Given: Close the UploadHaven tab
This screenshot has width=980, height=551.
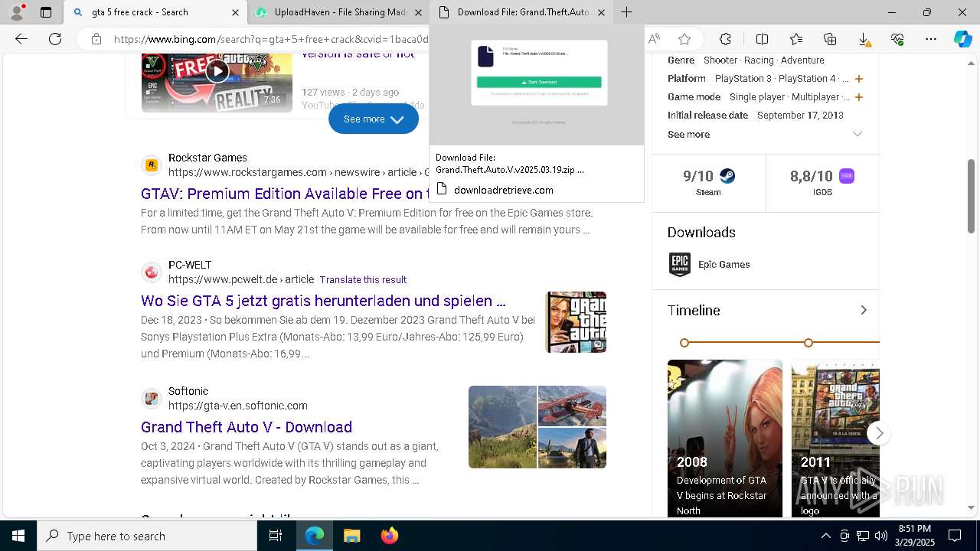Looking at the screenshot, I should click(418, 12).
